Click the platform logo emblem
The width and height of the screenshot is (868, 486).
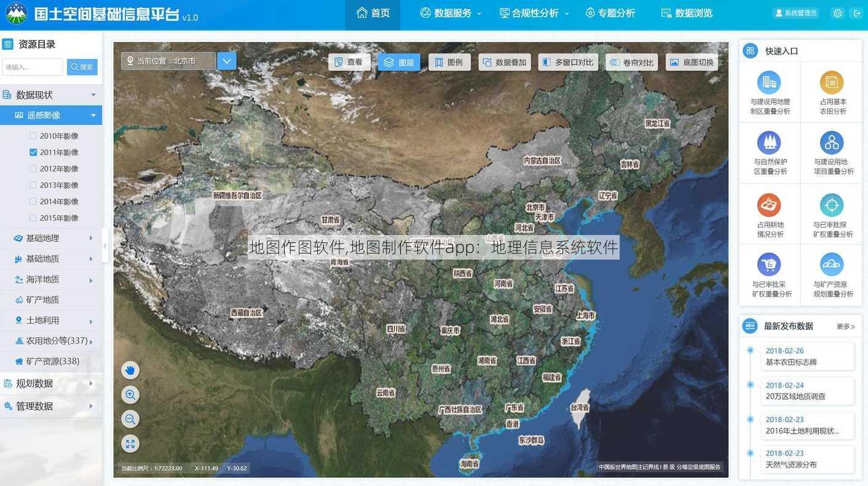pyautogui.click(x=17, y=14)
